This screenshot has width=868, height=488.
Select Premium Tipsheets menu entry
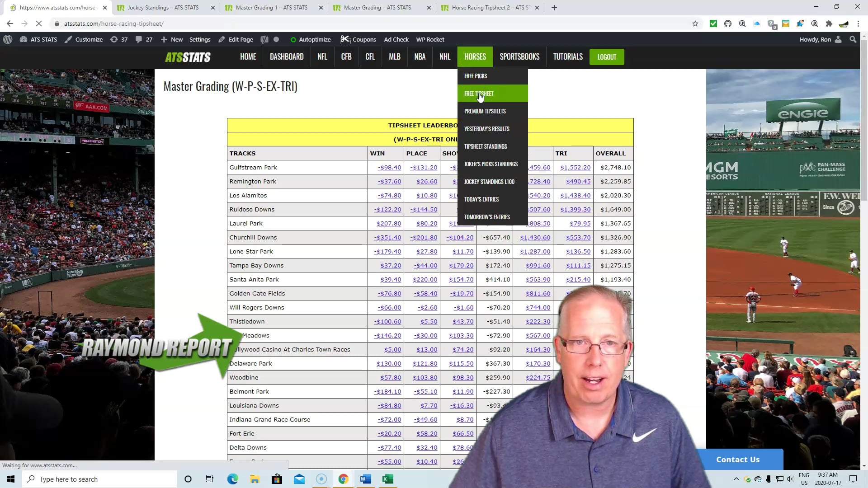click(x=485, y=111)
